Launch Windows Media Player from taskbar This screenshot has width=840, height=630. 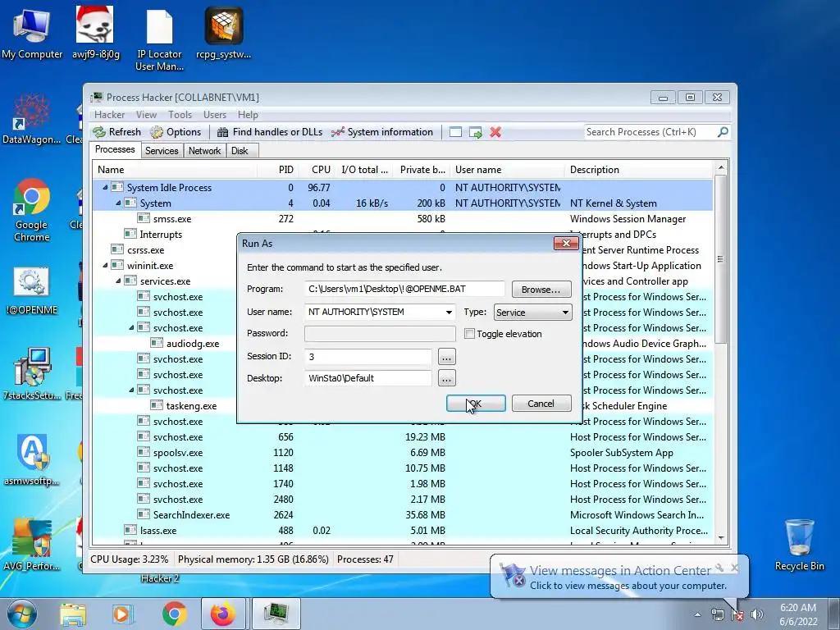[x=122, y=614]
